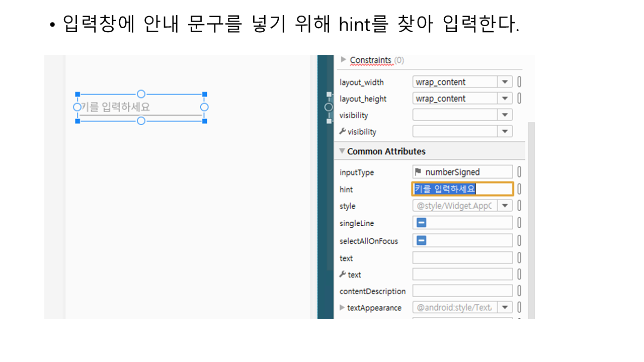Screen dimensions: 644x362
Task: Expand the Constraints section
Action: (344, 60)
